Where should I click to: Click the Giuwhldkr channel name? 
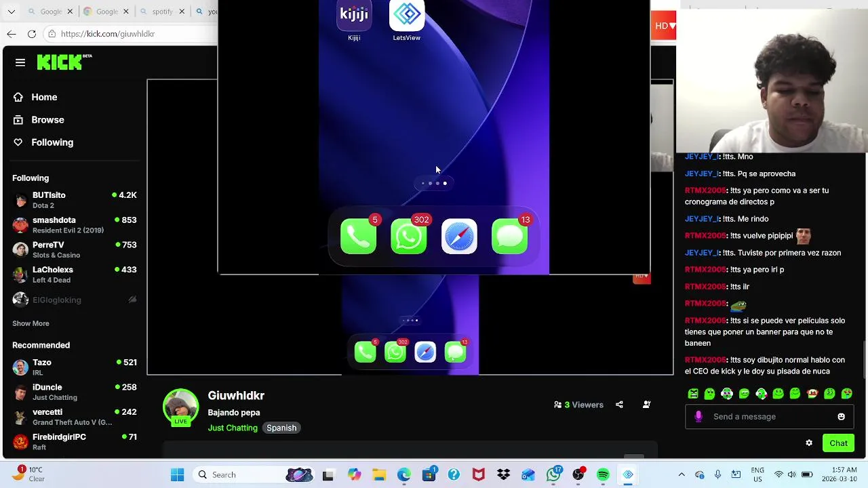point(236,395)
